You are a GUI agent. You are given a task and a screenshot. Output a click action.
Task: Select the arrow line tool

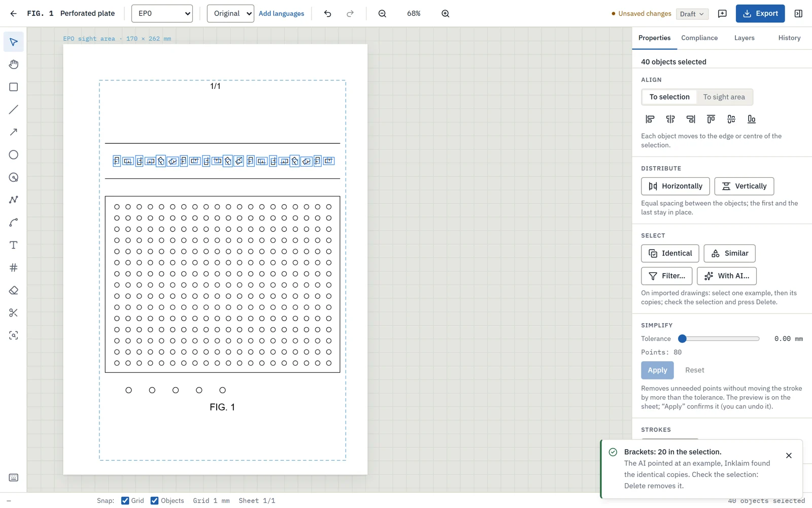point(14,132)
